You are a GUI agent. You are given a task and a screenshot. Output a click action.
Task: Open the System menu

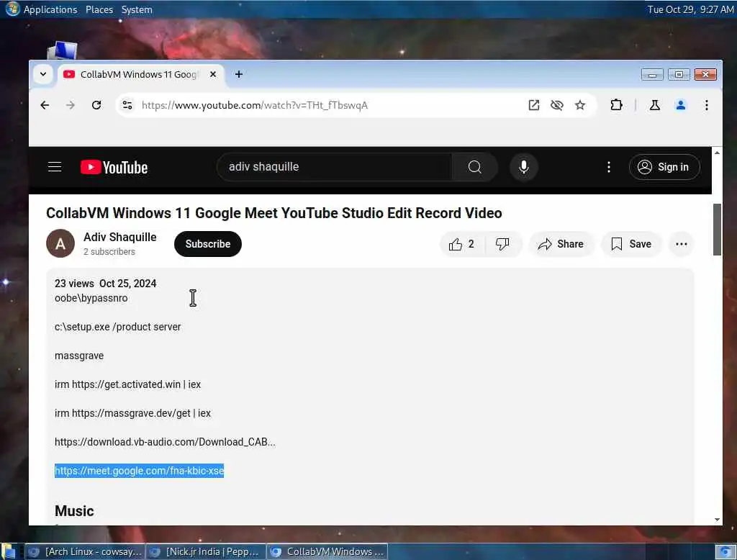point(137,9)
